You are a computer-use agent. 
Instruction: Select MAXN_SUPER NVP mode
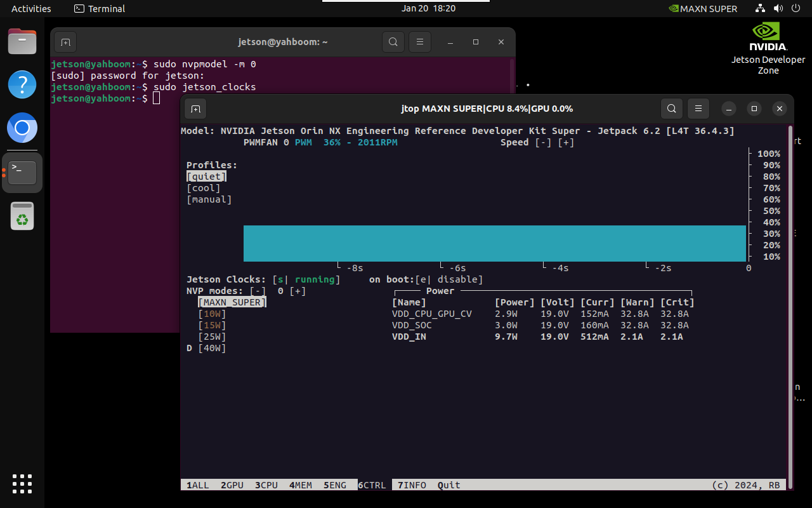[232, 302]
